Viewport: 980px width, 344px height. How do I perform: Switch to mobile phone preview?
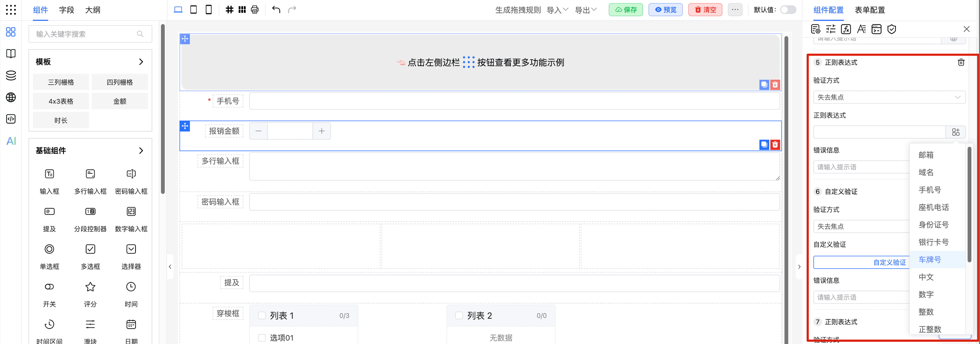click(209, 10)
